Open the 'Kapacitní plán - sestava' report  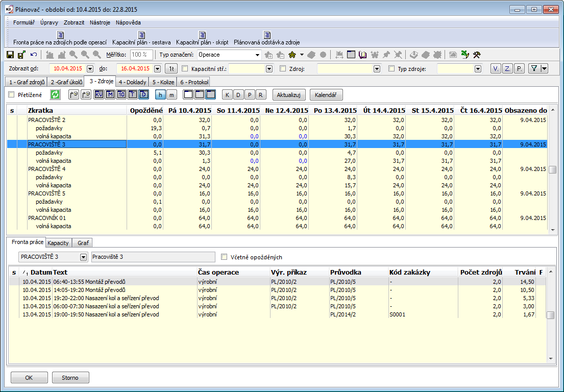click(142, 39)
